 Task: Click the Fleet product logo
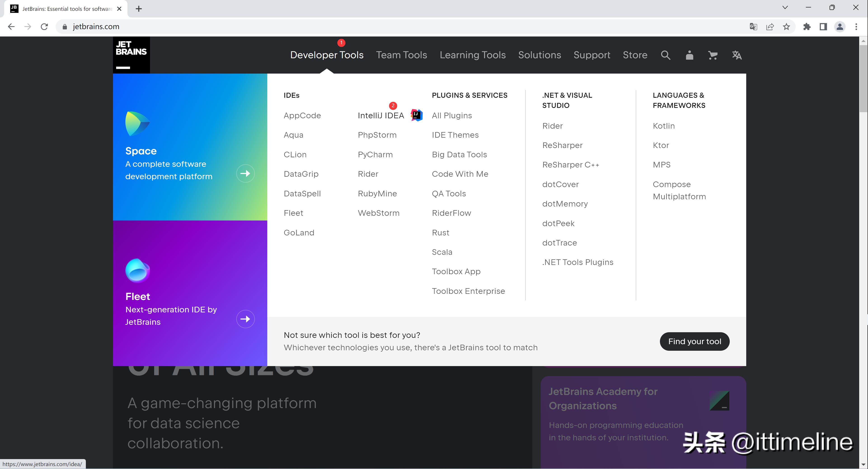tap(138, 270)
